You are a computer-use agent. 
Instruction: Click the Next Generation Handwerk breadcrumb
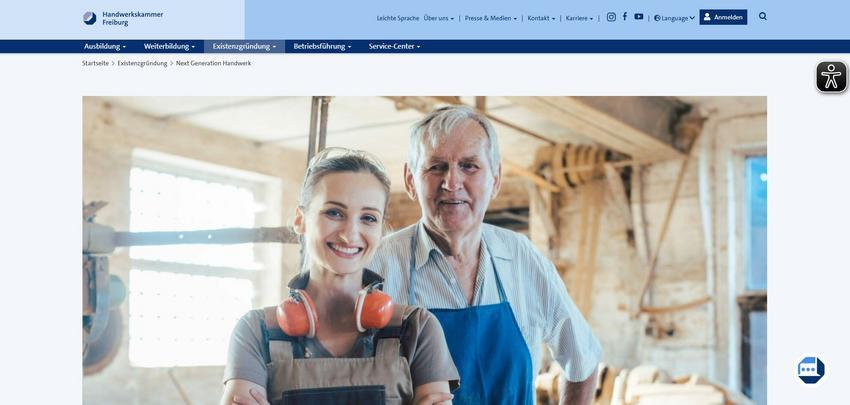(x=214, y=63)
